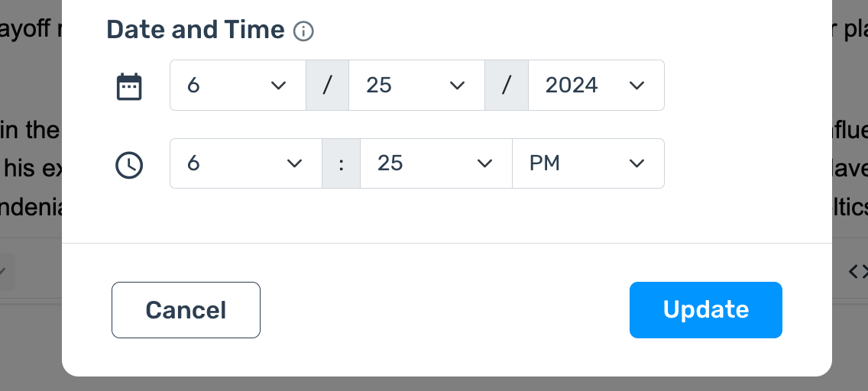Click the Date and Time heading label
This screenshot has width=868, height=391.
pos(195,30)
